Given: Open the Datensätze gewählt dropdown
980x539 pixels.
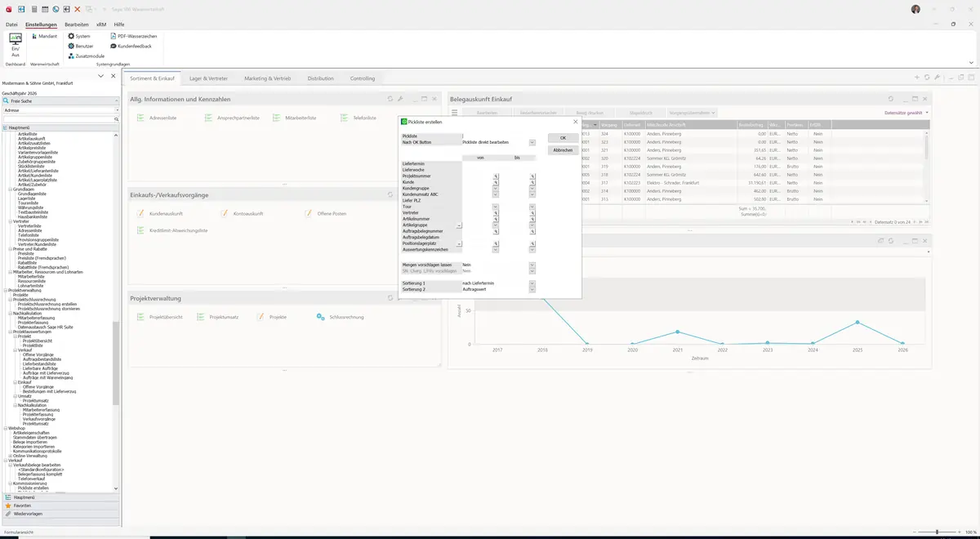Looking at the screenshot, I should click(x=906, y=113).
